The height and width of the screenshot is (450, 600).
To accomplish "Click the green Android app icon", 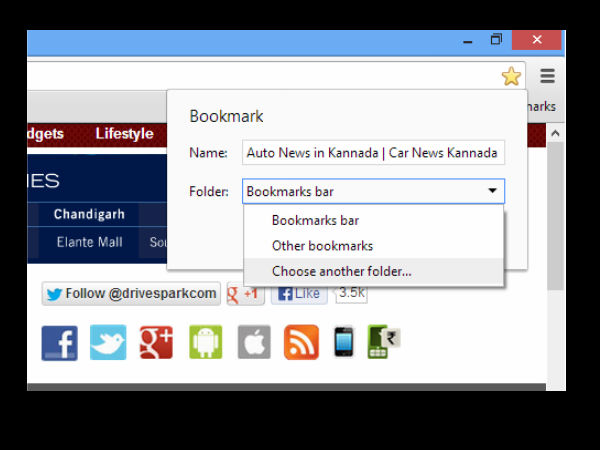I will (x=205, y=342).
